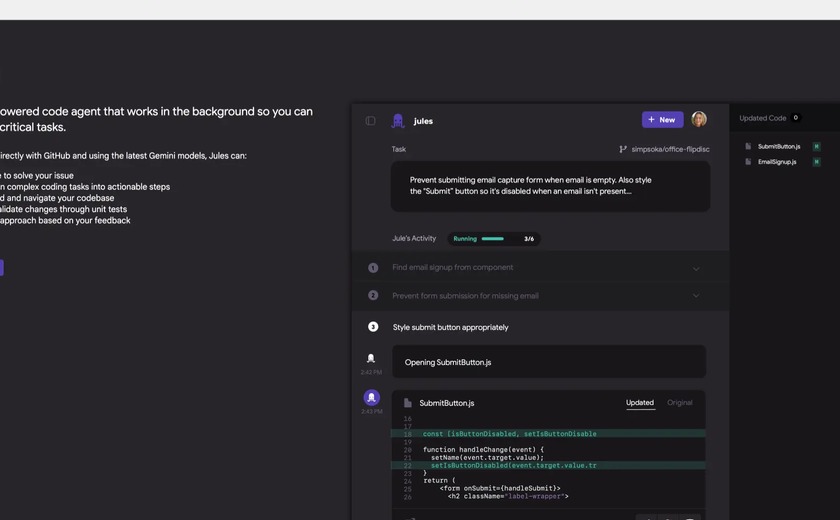Open EmailSignup.js in the Updated Code list

777,162
